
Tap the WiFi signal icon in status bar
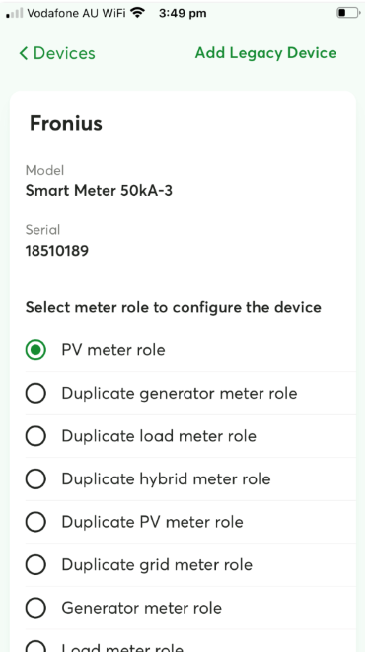coord(137,13)
